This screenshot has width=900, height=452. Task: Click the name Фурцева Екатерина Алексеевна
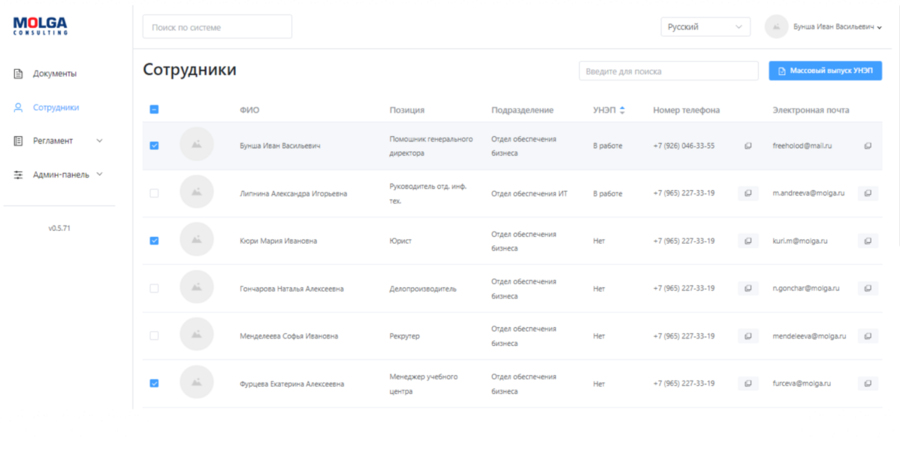tap(292, 384)
